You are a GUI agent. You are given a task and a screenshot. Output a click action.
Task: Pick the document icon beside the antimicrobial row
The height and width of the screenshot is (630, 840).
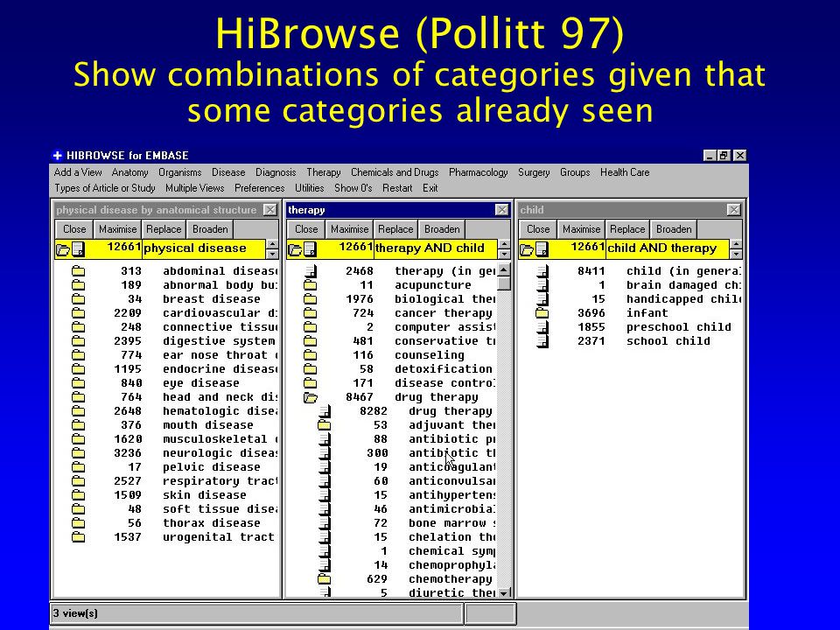click(325, 508)
